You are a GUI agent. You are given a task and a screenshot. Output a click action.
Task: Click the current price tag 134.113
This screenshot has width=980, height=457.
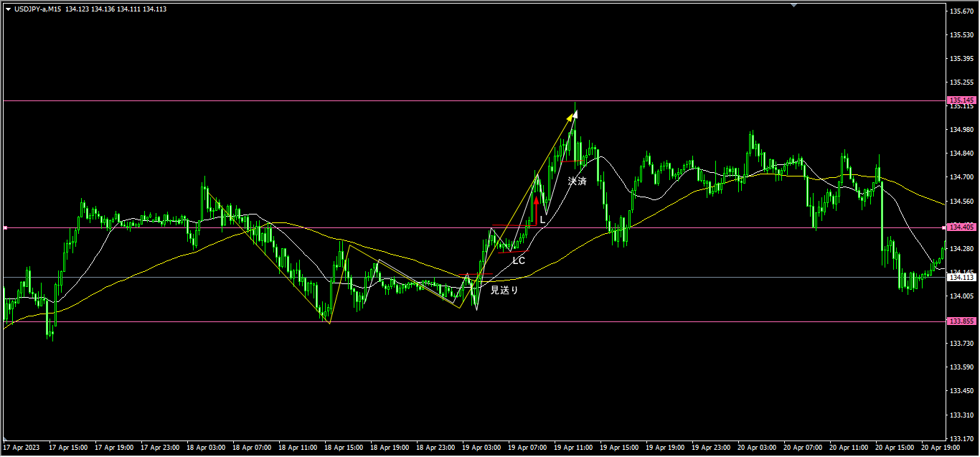(x=961, y=277)
